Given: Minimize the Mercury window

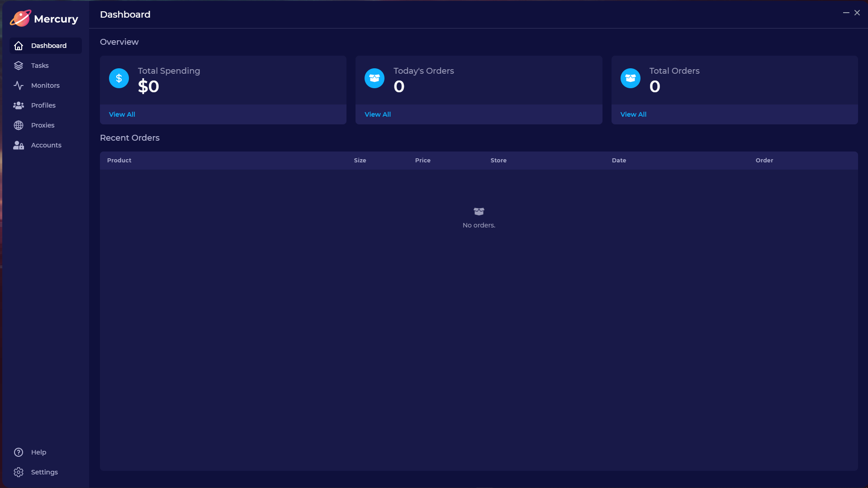Looking at the screenshot, I should [846, 13].
